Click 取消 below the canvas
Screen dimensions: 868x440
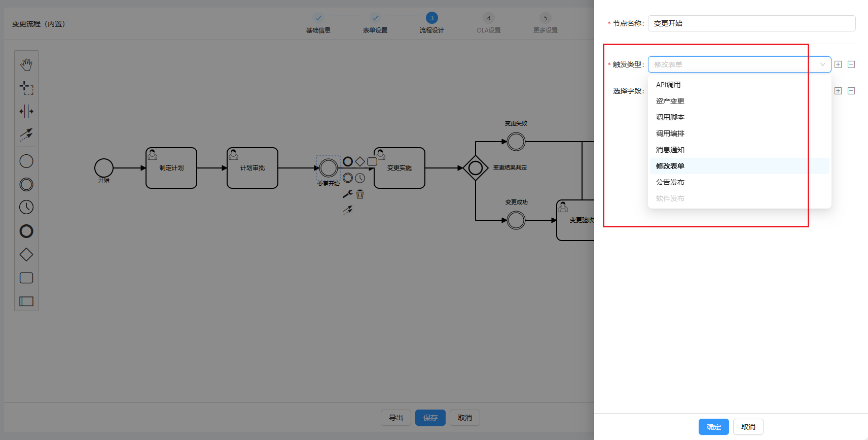(465, 418)
